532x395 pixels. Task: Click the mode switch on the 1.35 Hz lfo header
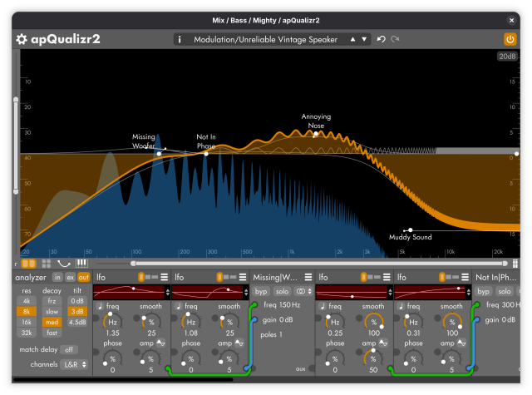click(x=148, y=277)
